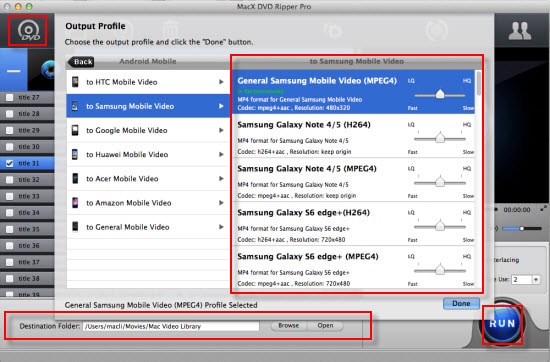The width and height of the screenshot is (550, 362).
Task: Open the CPU core use dropdown
Action: click(536, 280)
